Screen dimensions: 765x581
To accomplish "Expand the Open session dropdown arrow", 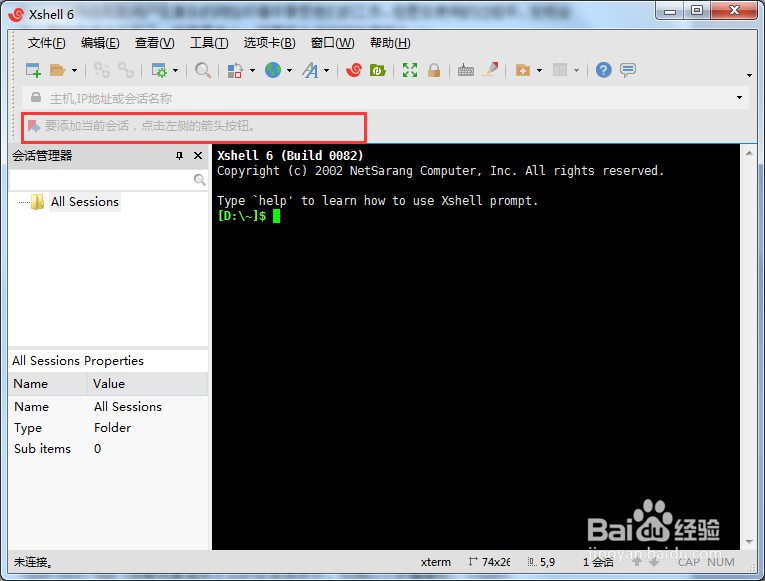I will coord(74,71).
